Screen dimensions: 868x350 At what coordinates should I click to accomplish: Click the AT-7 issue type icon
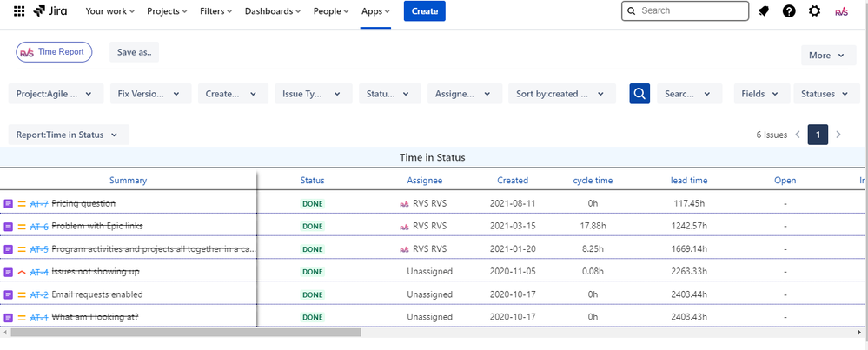(x=9, y=203)
